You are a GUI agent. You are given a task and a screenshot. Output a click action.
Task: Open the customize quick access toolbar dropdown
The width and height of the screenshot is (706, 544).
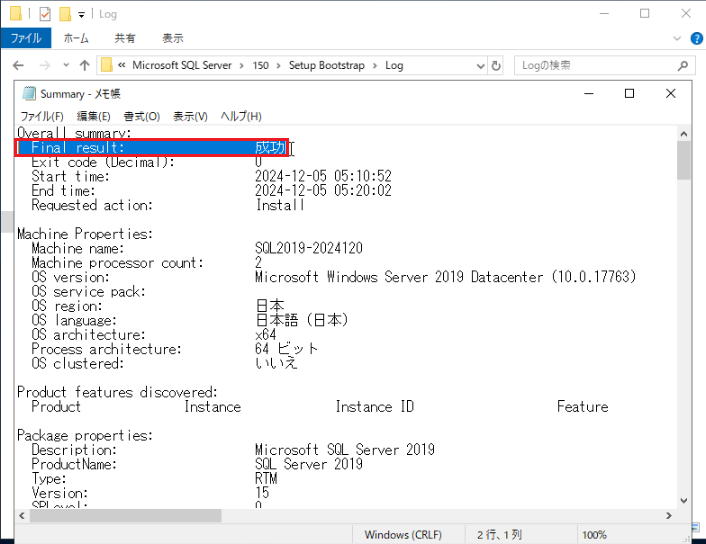click(81, 15)
